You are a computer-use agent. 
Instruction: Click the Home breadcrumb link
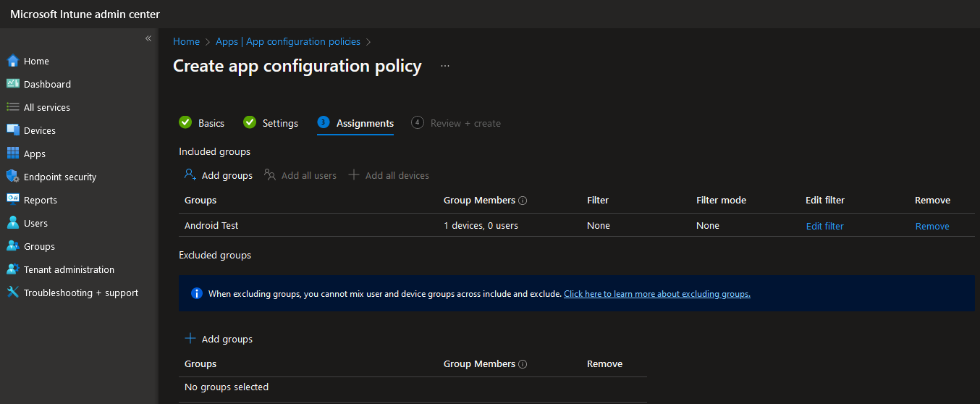(186, 41)
